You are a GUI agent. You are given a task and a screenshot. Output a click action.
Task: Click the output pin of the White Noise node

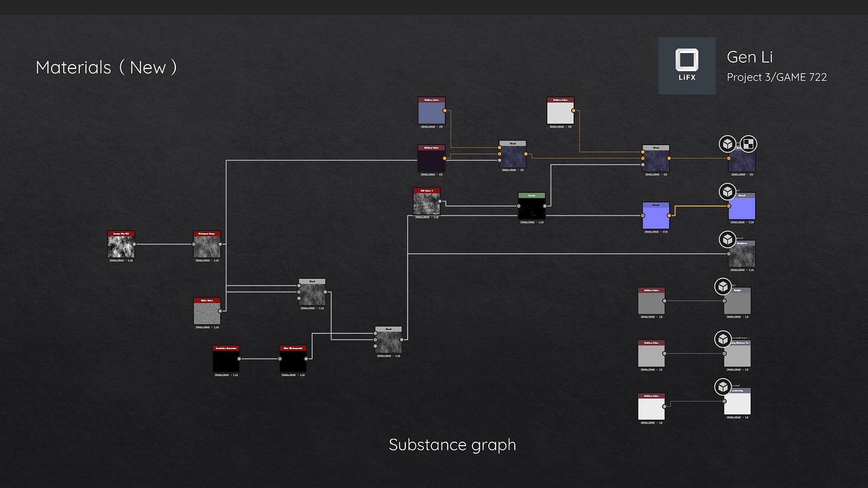point(220,311)
